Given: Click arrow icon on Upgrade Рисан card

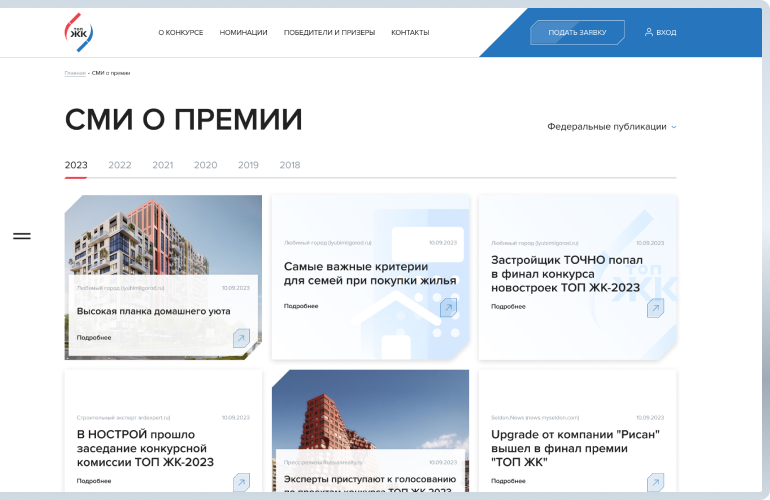Looking at the screenshot, I should 655,483.
